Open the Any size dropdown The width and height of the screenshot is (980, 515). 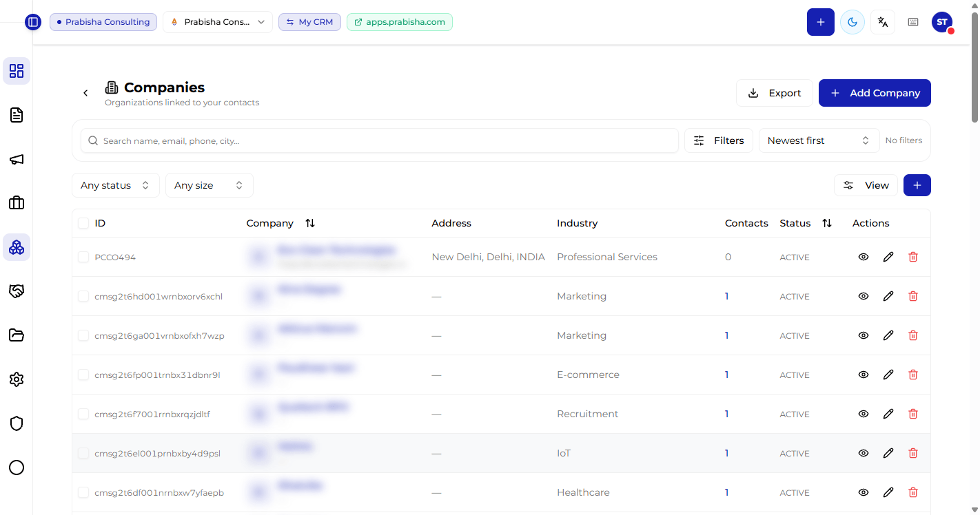(210, 185)
